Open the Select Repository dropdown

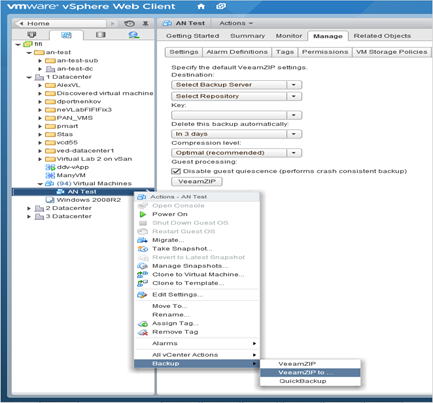pos(294,96)
